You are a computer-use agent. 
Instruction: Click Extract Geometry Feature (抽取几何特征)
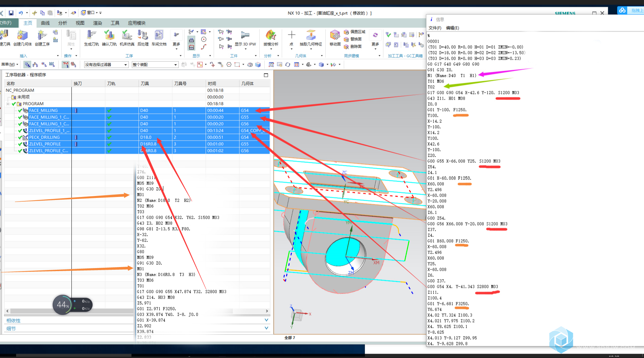tap(311, 38)
